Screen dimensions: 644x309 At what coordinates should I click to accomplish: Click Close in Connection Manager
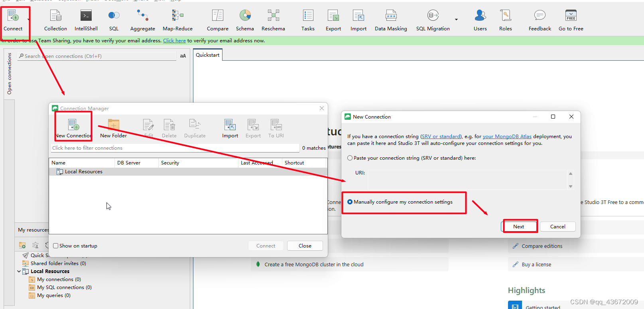click(x=305, y=246)
